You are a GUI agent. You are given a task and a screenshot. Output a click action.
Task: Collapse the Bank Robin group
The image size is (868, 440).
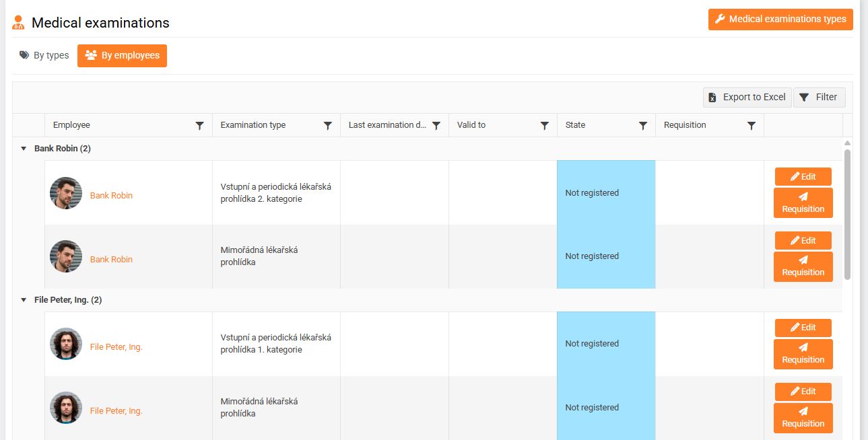(24, 149)
